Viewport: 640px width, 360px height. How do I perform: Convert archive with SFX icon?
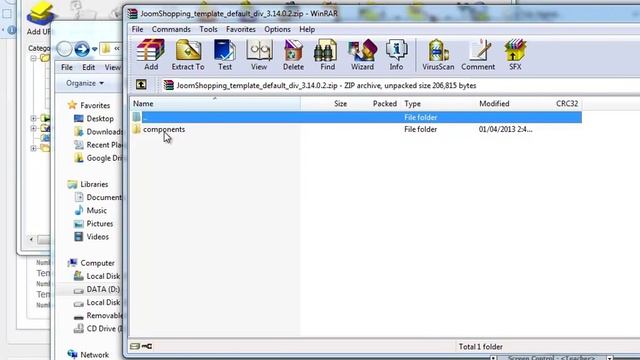click(515, 54)
